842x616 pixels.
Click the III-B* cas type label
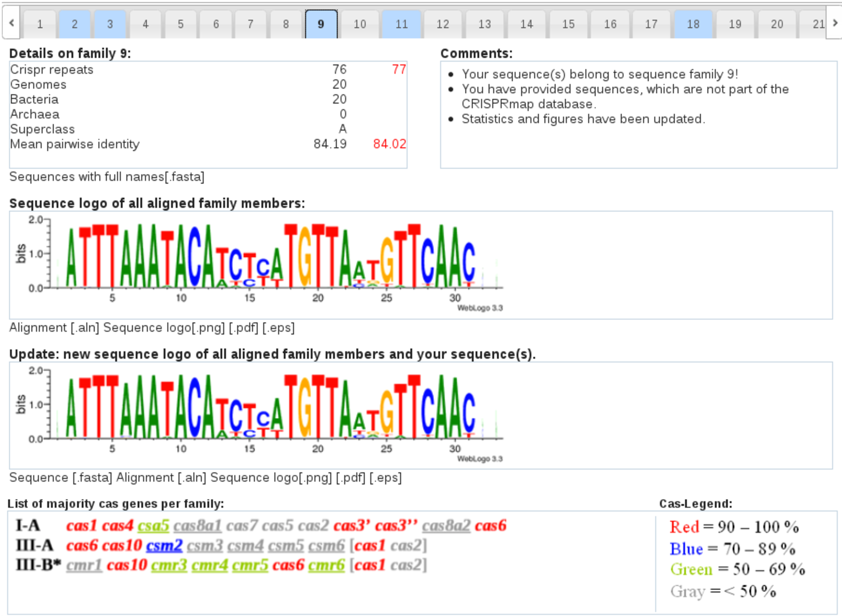click(x=38, y=565)
